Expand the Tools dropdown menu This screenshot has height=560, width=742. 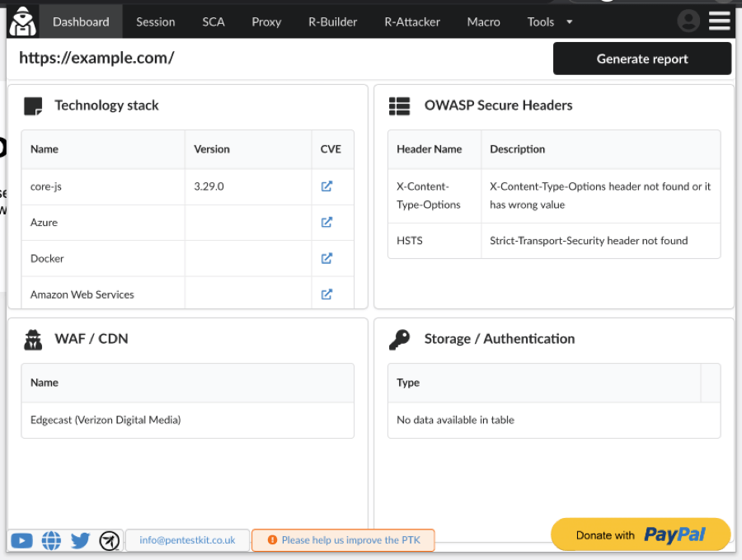pyautogui.click(x=550, y=22)
